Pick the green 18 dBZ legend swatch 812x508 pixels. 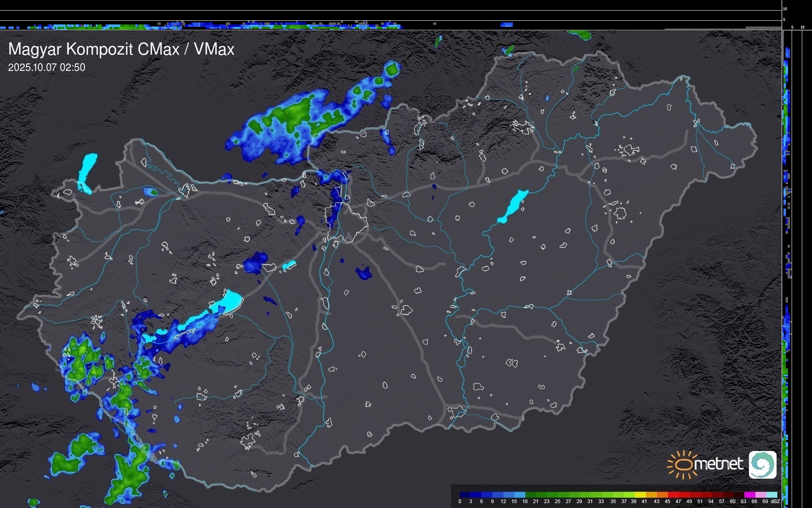click(530, 495)
